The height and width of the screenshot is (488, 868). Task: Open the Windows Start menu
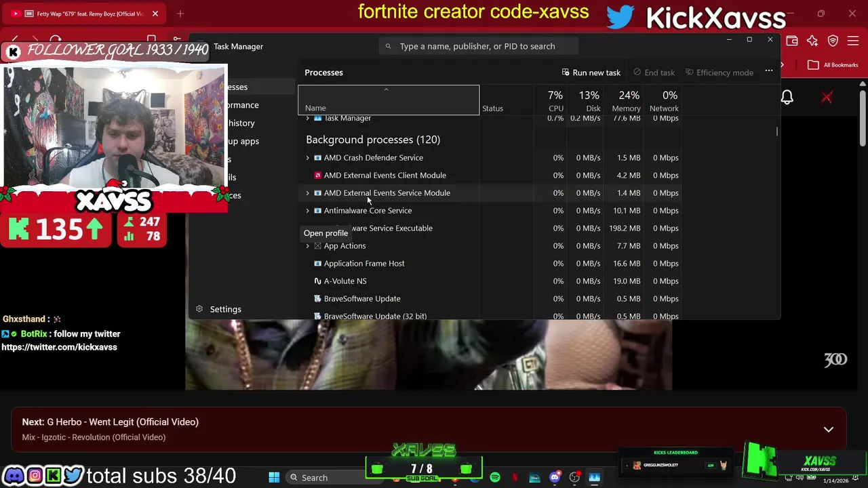click(x=274, y=478)
